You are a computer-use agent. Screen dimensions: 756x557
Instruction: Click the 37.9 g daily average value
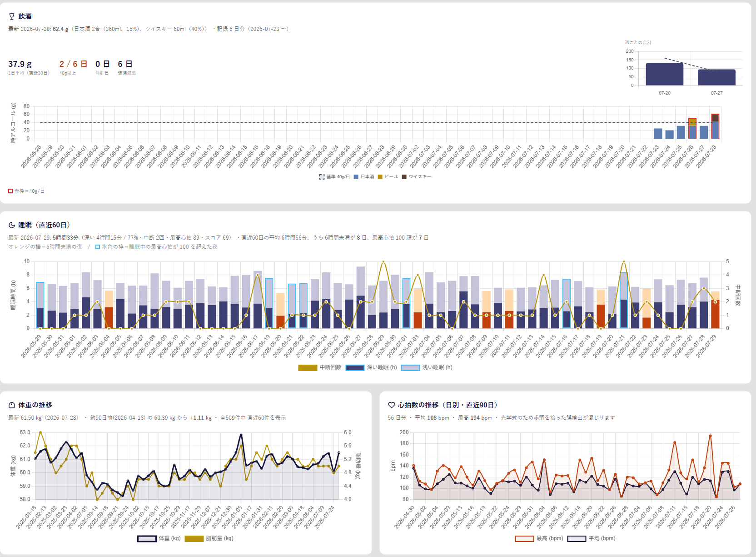point(20,64)
